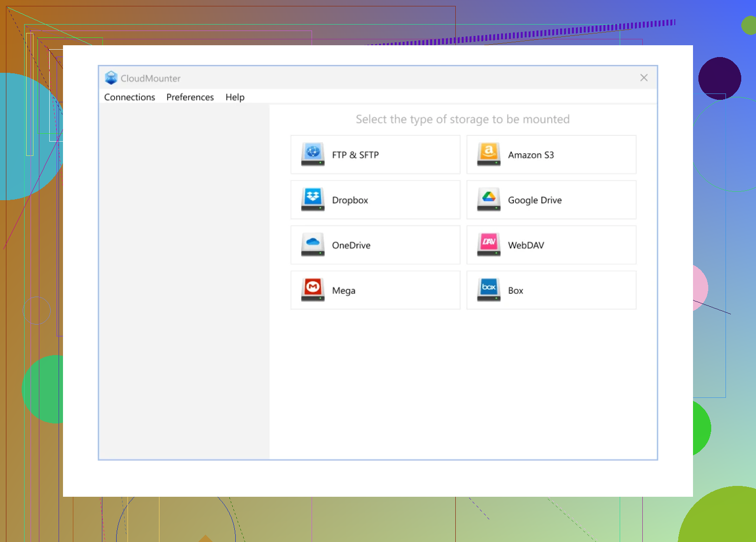
Task: Select the OneDrive label
Action: (x=351, y=245)
